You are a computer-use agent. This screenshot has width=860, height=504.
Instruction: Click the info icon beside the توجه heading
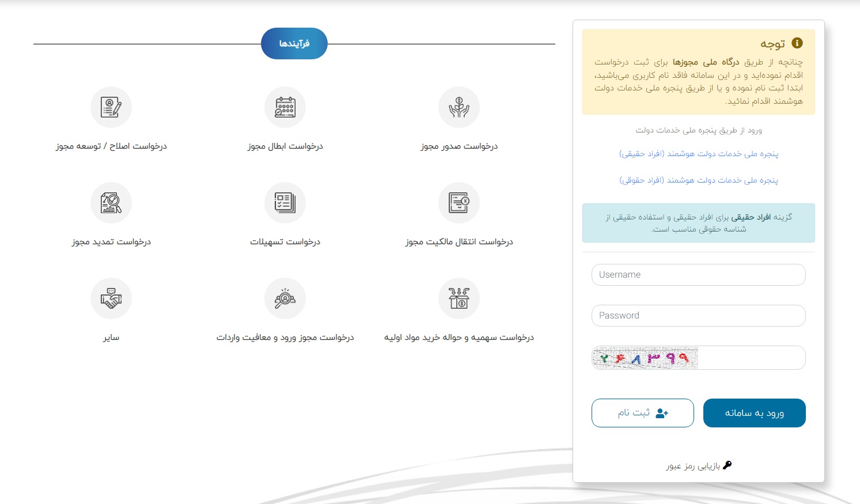pyautogui.click(x=797, y=43)
